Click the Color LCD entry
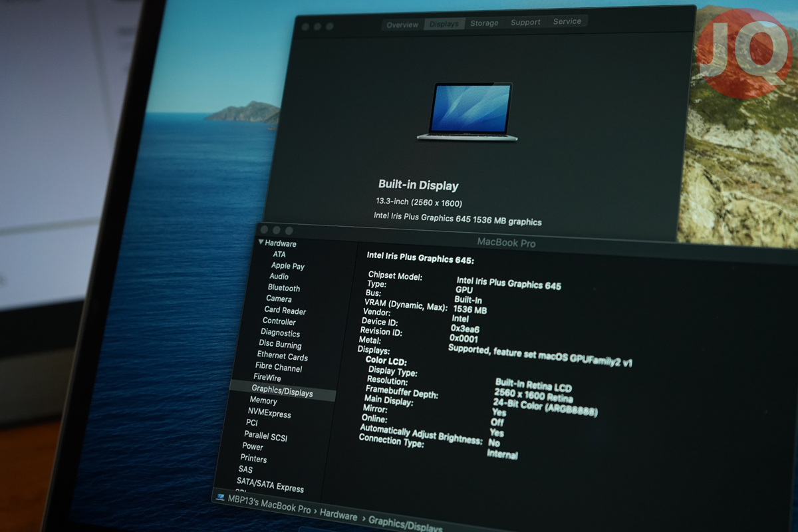This screenshot has height=532, width=798. pos(386,361)
